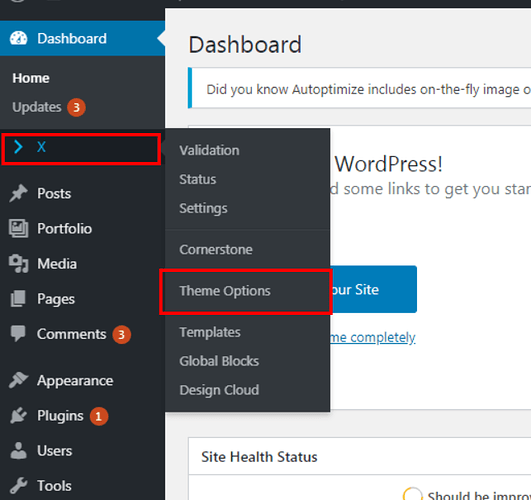Open the X theme menu label
This screenshot has height=500, width=531.
(41, 147)
